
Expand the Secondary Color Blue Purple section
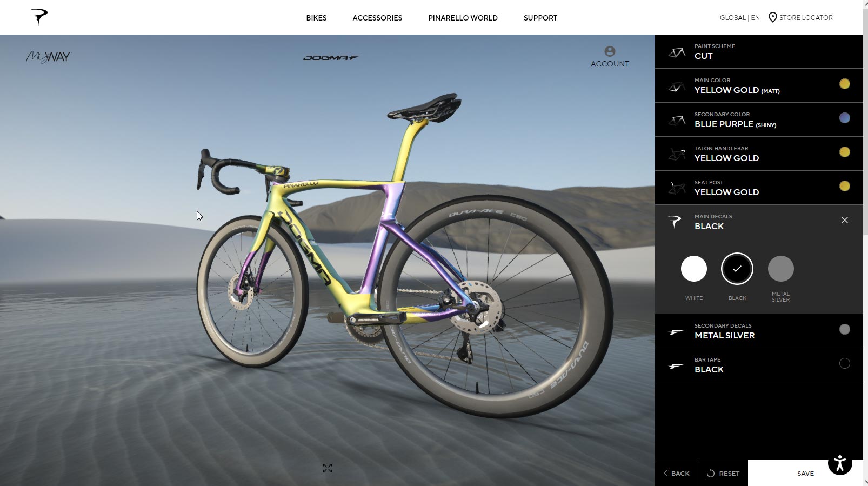tap(759, 119)
